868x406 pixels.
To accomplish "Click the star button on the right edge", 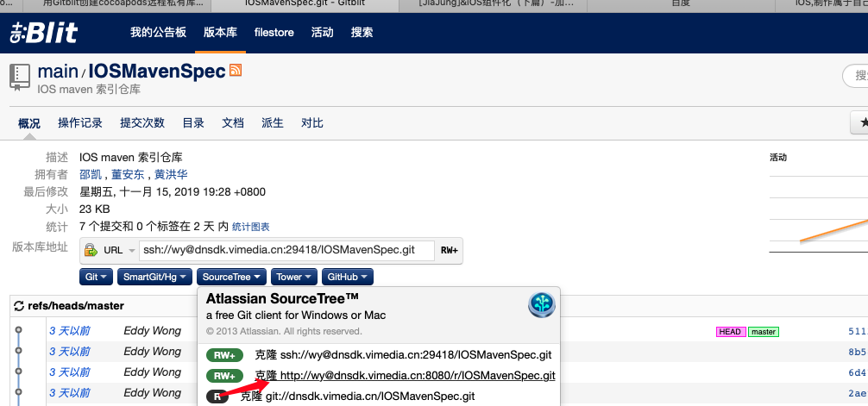I will [x=861, y=122].
